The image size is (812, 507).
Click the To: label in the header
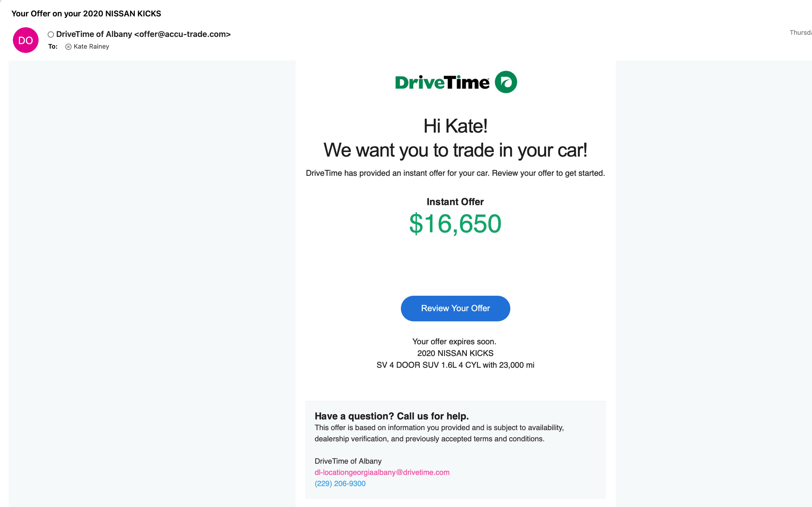(x=53, y=47)
